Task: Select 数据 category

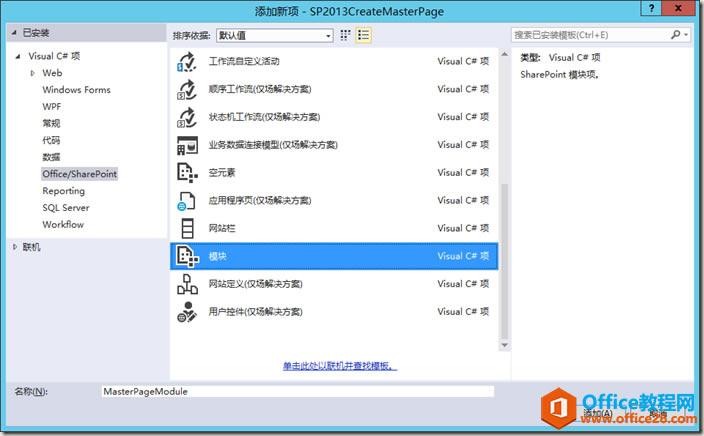Action: [x=51, y=157]
